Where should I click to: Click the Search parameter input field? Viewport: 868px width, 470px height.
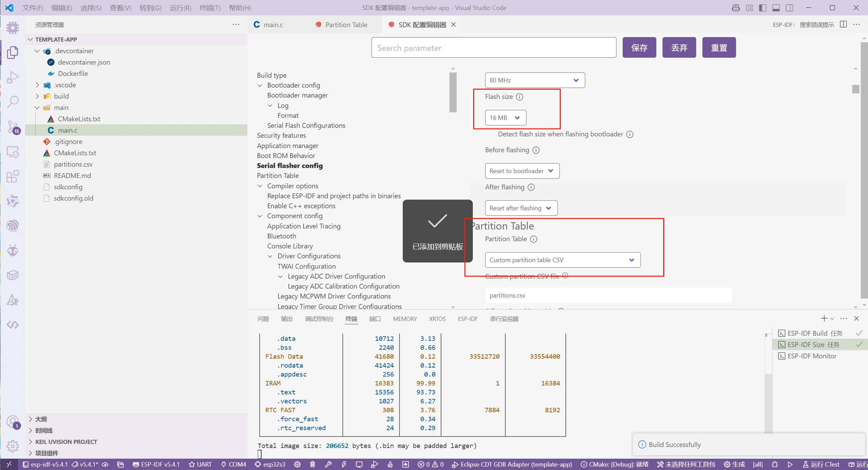click(493, 48)
